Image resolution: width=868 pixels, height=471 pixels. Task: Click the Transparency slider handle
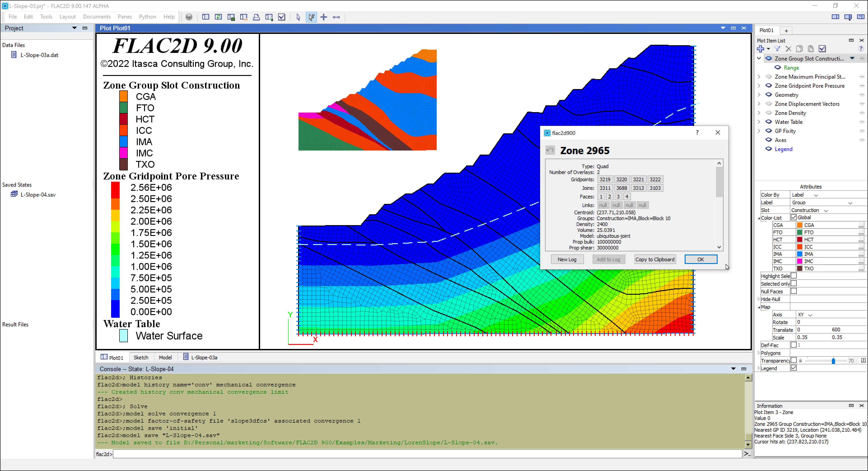pyautogui.click(x=833, y=361)
